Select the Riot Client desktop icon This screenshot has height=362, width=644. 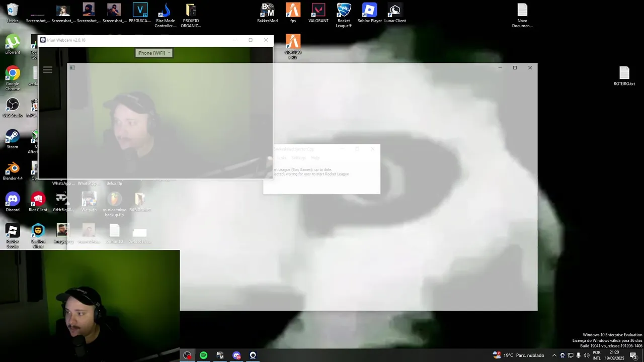(38, 202)
